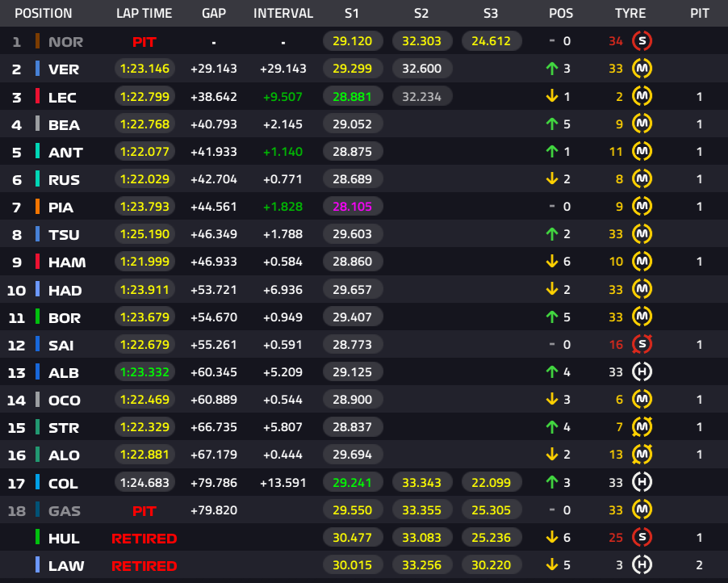The image size is (728, 583).
Task: Click lap time 1:24.683 for COL
Action: (144, 483)
